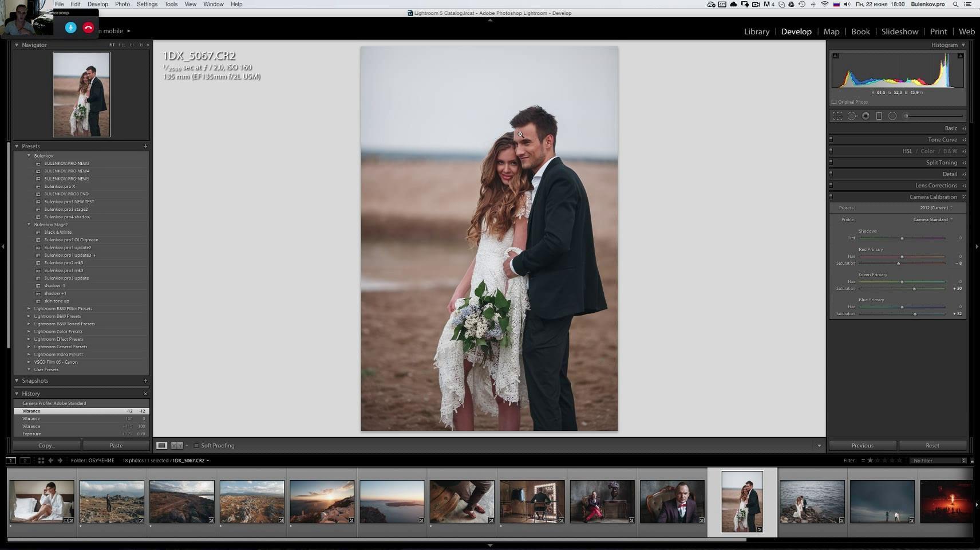Collapse the Navigator panel
This screenshot has width=980, height=550.
point(17,45)
